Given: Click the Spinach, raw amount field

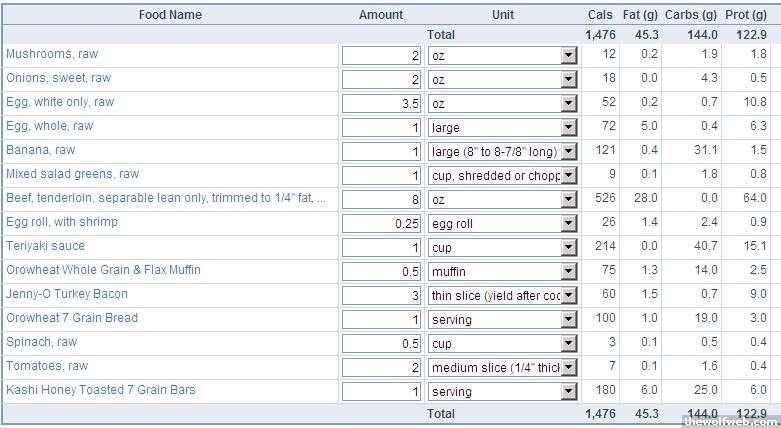Looking at the screenshot, I should pyautogui.click(x=382, y=344).
